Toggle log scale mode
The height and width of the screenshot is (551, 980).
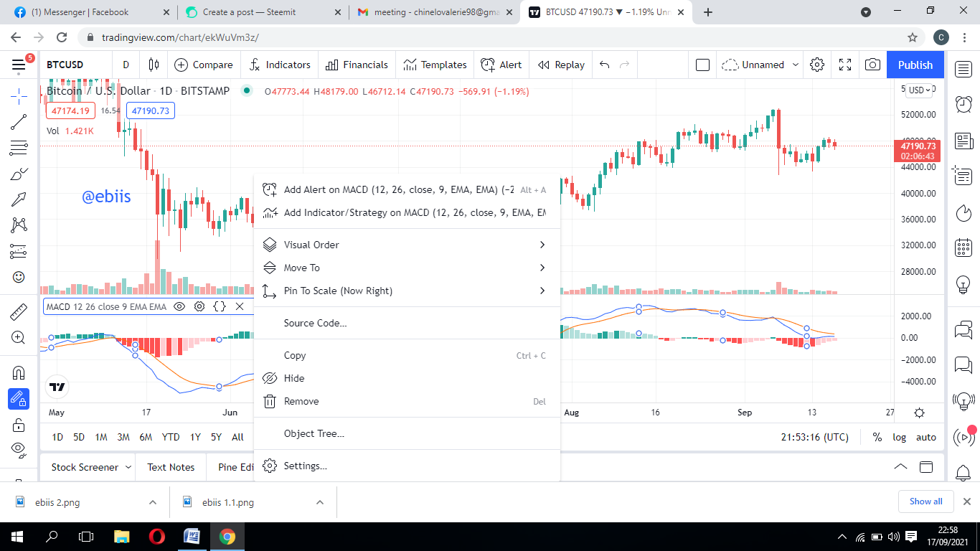point(899,437)
